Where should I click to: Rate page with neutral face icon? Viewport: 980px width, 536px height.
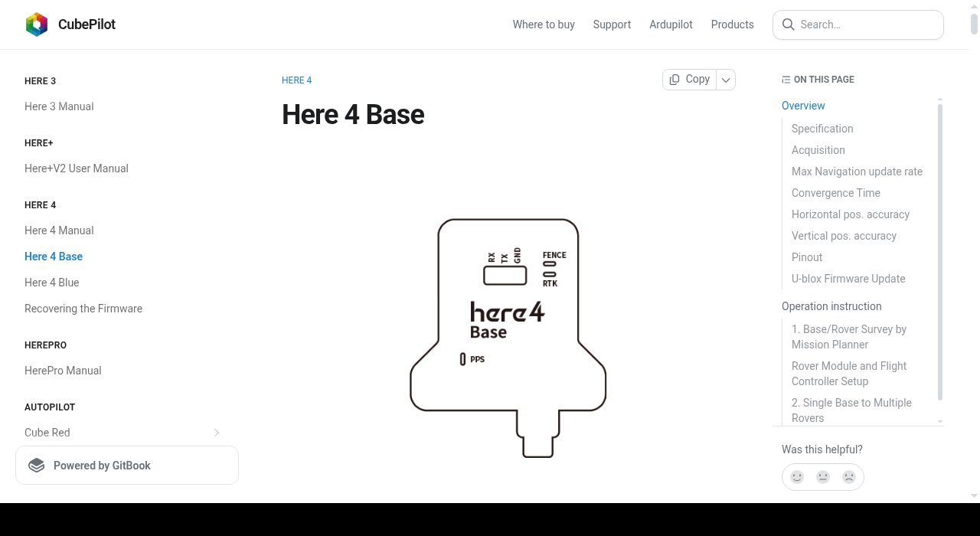tap(823, 477)
